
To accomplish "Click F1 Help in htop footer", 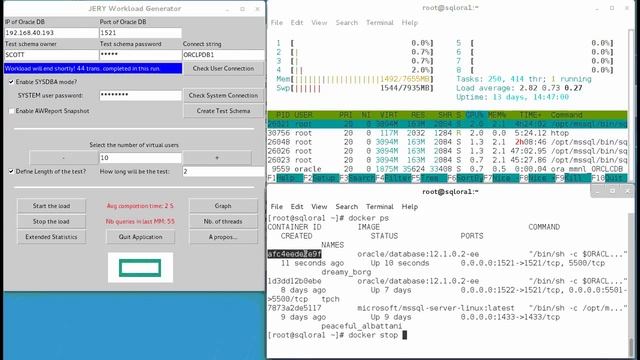I will (285, 178).
